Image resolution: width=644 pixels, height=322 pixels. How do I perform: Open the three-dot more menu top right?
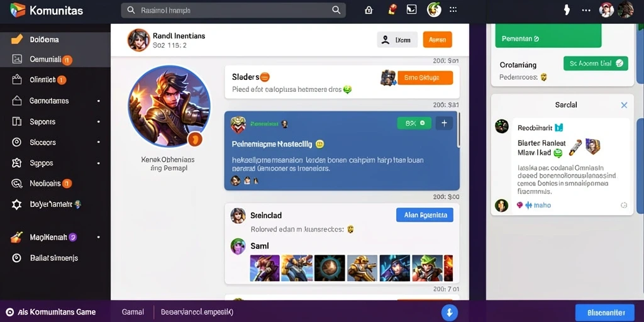(586, 10)
